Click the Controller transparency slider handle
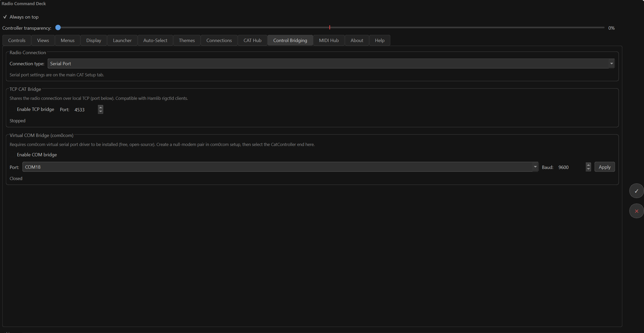 pyautogui.click(x=58, y=28)
